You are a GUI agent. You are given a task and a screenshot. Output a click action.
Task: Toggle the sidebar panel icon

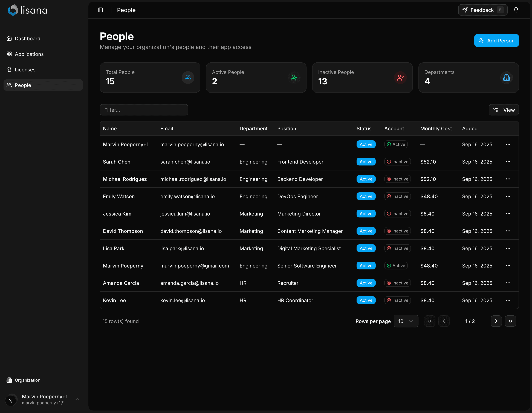coord(100,10)
